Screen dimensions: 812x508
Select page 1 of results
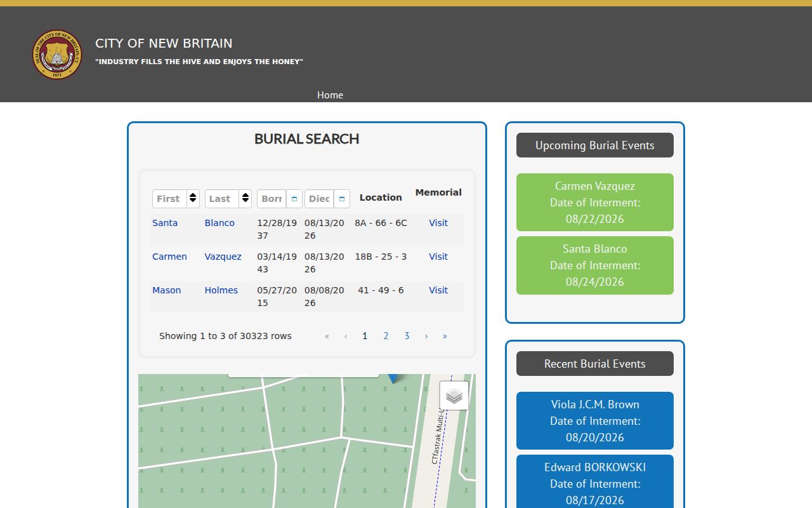(x=365, y=336)
